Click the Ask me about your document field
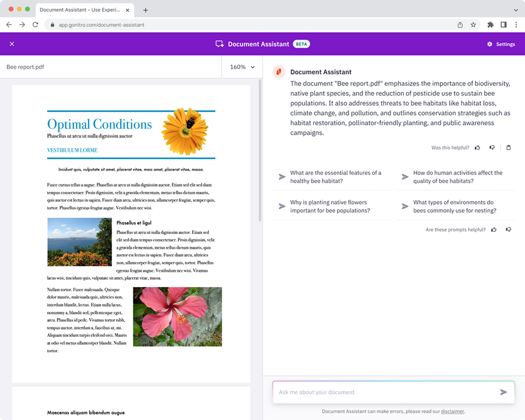This screenshot has width=525, height=420. 383,392
